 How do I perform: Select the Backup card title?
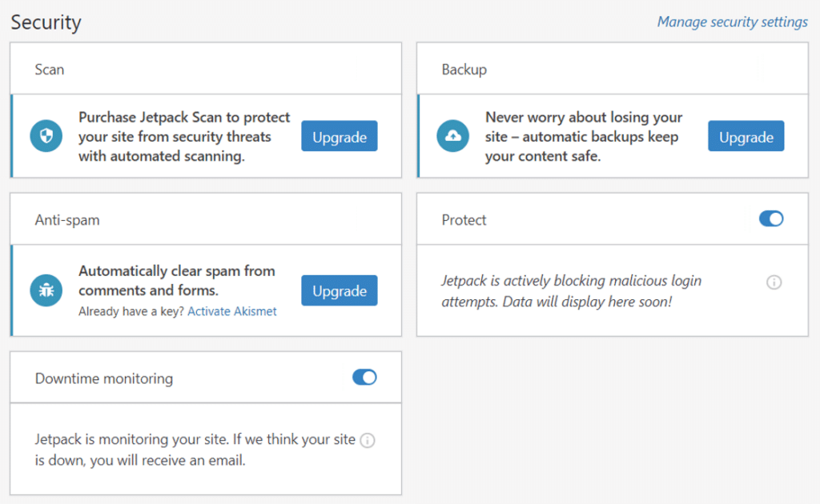[464, 70]
